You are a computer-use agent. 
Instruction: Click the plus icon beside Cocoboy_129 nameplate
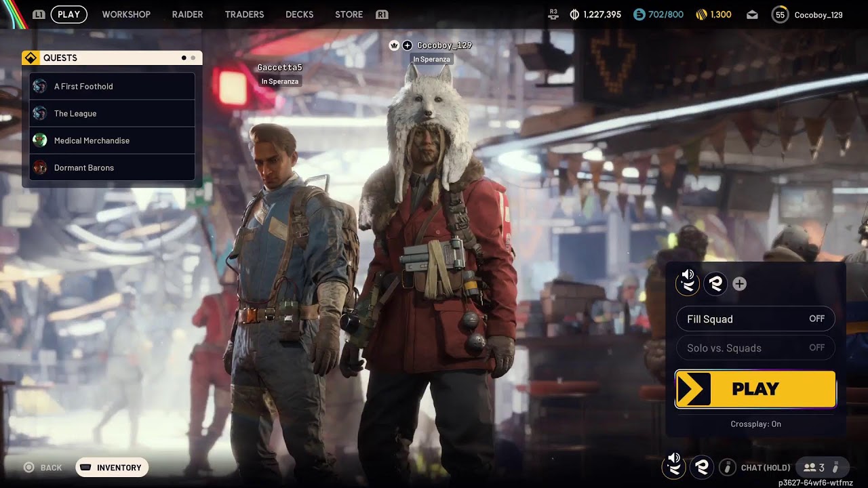pyautogui.click(x=407, y=45)
